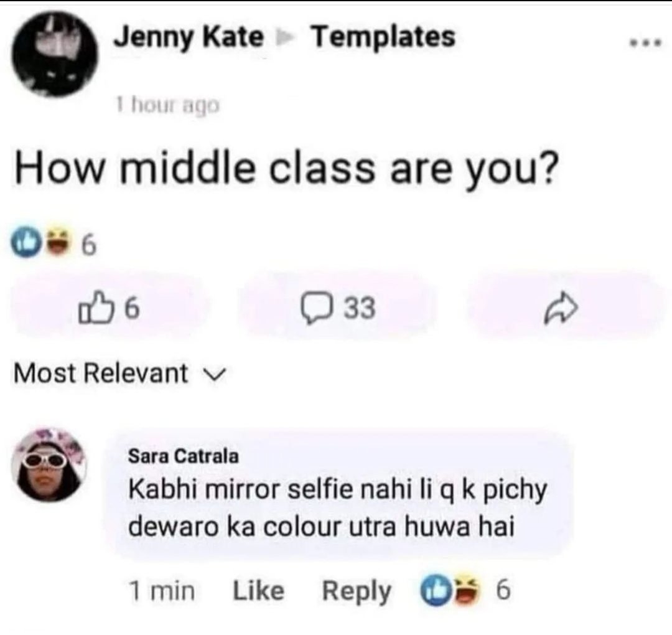Like Sara Catrala's comment
672x635 pixels.
tap(258, 591)
